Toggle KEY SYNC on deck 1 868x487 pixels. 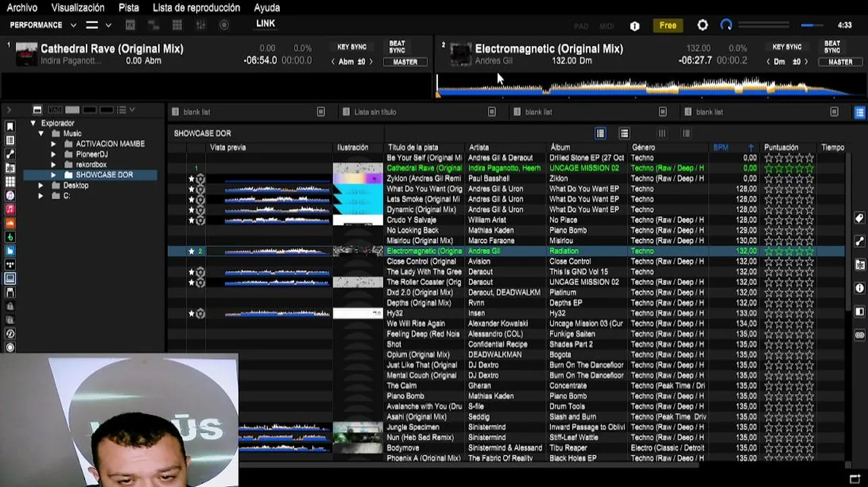[352, 47]
